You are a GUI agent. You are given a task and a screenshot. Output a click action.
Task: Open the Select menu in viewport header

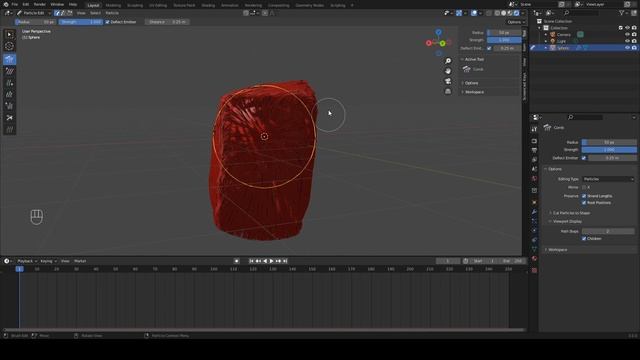point(95,13)
